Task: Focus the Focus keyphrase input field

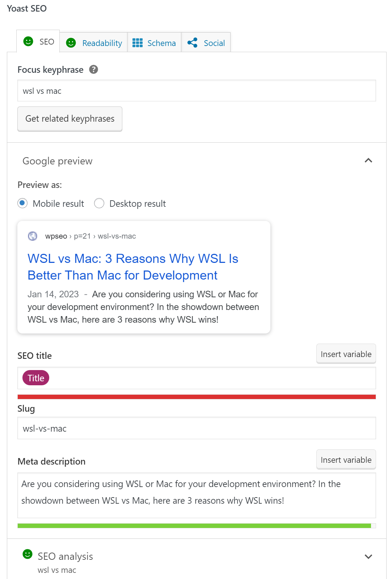Action: click(197, 91)
